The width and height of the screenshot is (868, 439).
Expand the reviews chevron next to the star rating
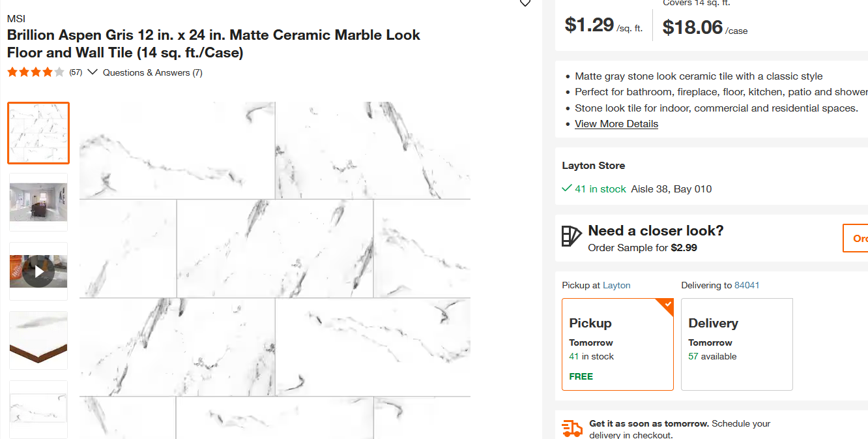tap(92, 72)
